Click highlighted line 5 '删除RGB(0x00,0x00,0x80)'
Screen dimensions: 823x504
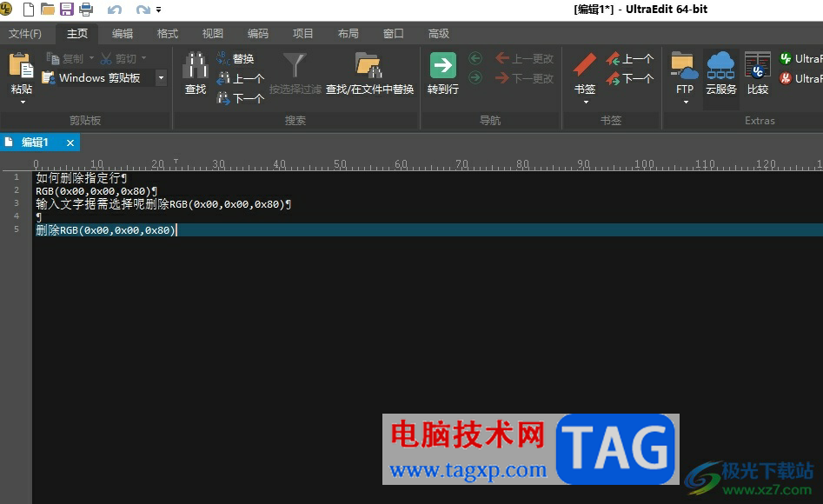(x=105, y=230)
